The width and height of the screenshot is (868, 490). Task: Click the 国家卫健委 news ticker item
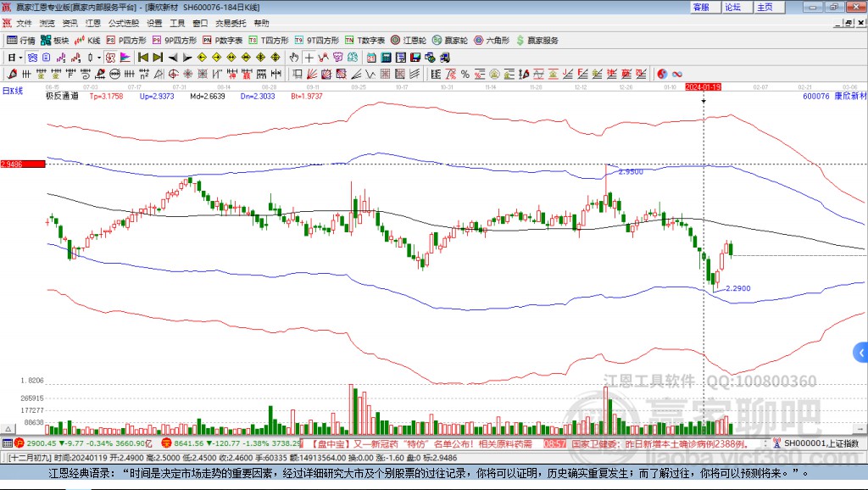click(659, 443)
